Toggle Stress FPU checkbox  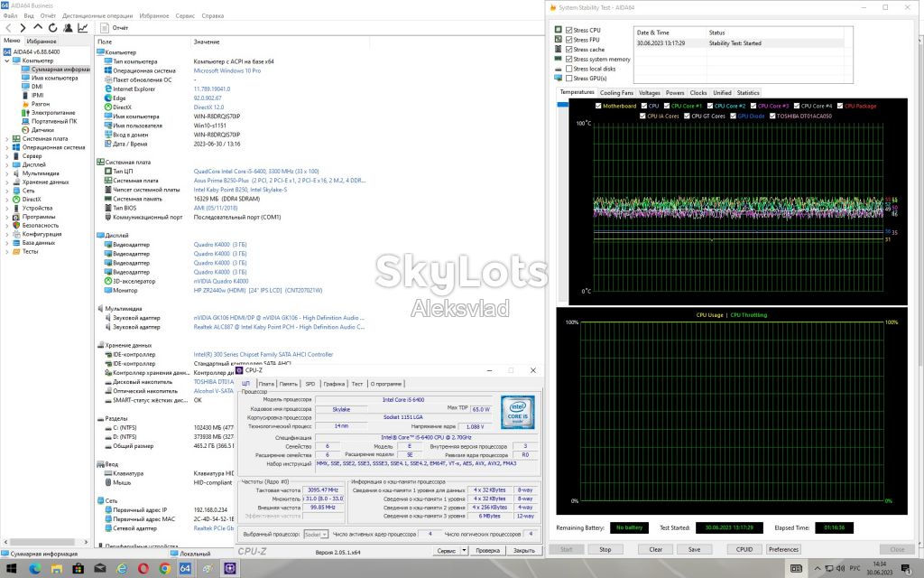point(568,40)
